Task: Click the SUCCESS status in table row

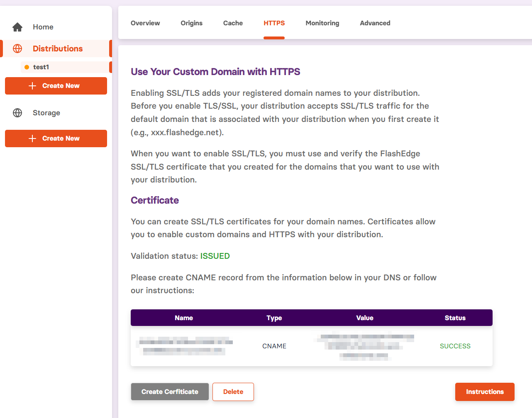Action: pyautogui.click(x=455, y=346)
